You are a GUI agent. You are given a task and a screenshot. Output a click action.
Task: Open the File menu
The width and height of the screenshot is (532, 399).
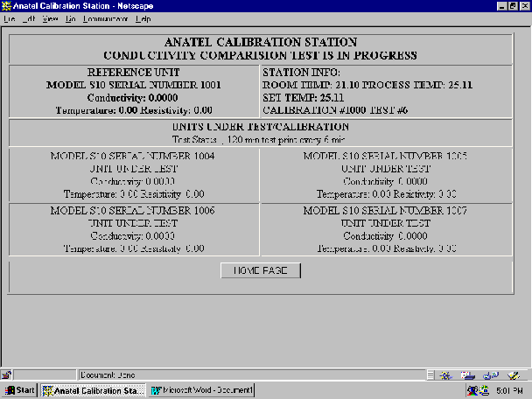(9, 19)
